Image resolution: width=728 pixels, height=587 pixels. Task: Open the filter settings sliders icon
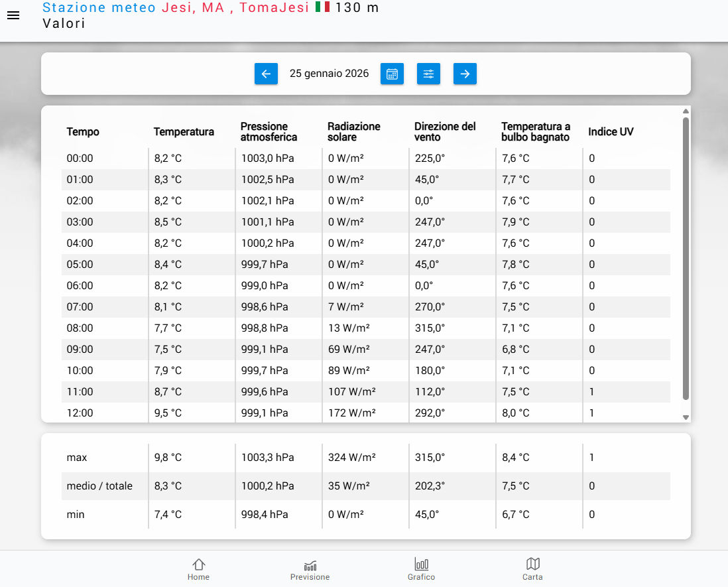point(428,74)
